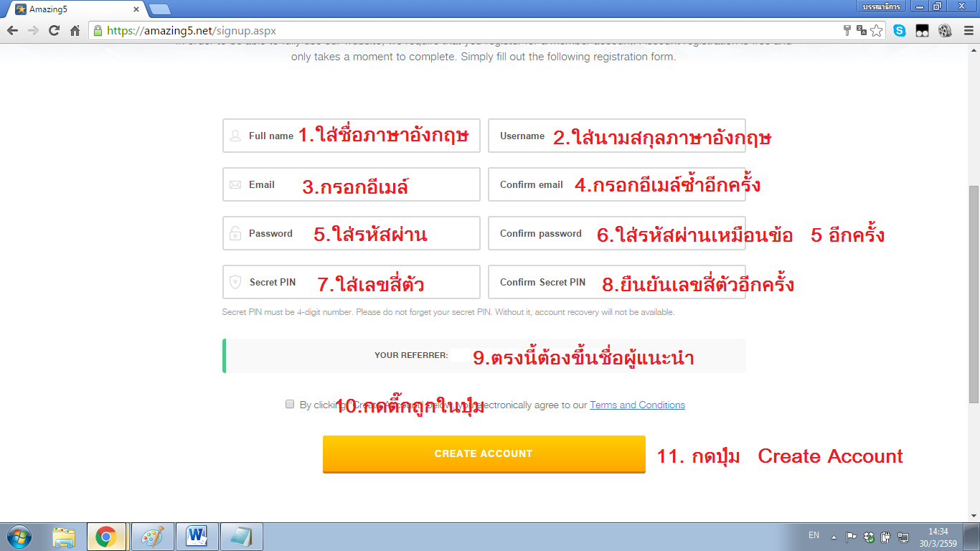Open the network tray icon
This screenshot has height=551, width=980.
tap(903, 537)
